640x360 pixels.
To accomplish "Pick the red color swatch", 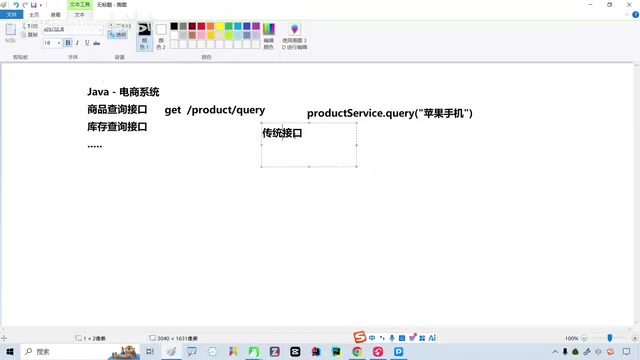I will tap(201, 26).
